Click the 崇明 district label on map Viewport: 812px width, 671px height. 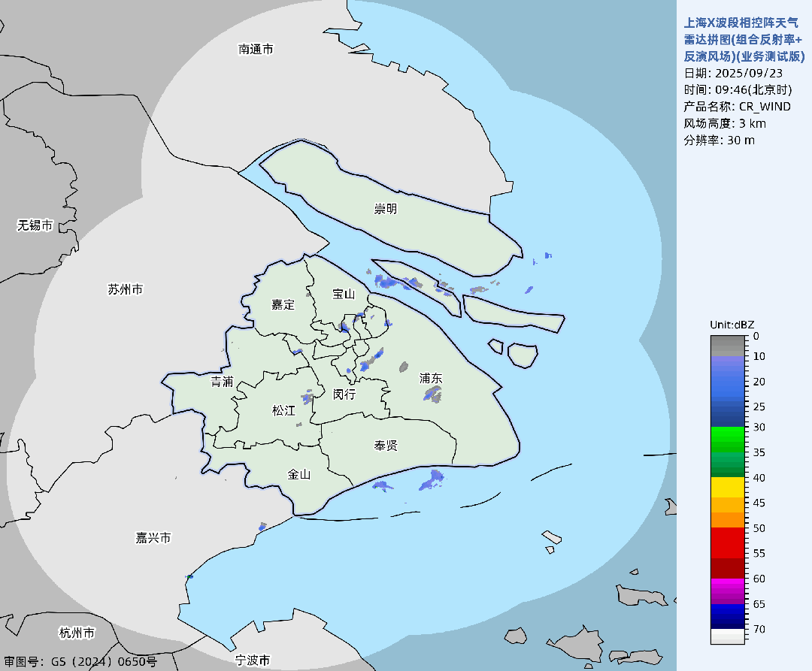[x=386, y=209]
